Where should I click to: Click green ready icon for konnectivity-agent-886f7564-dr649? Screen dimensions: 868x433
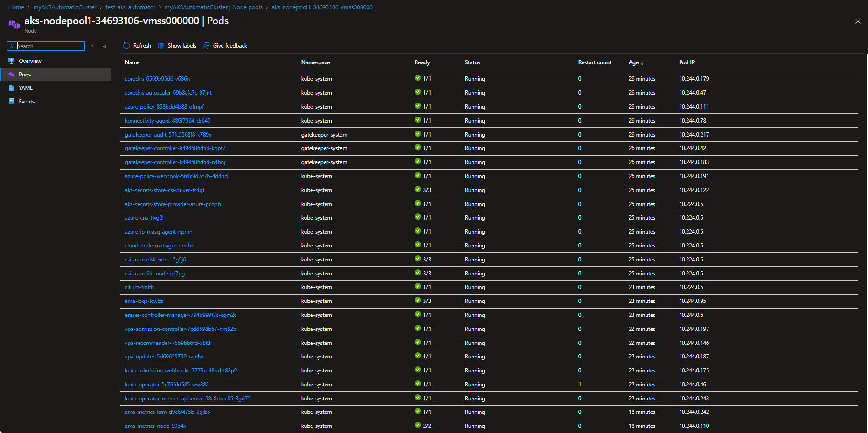click(417, 120)
